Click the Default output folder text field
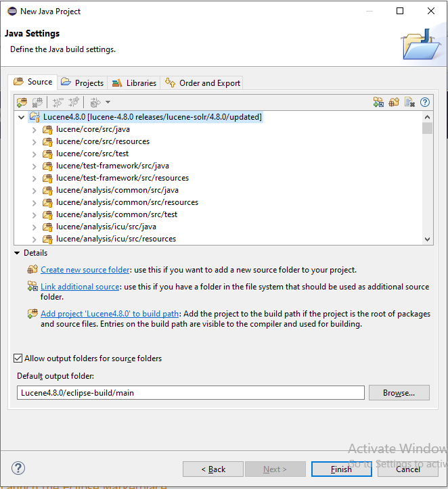Screen dimensions: 448x489 [x=190, y=393]
